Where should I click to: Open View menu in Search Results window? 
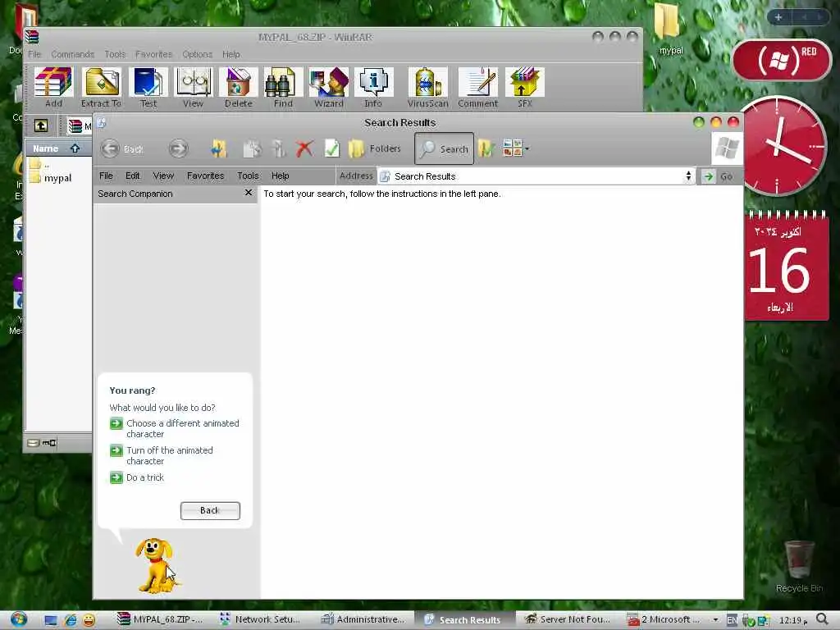coord(163,176)
